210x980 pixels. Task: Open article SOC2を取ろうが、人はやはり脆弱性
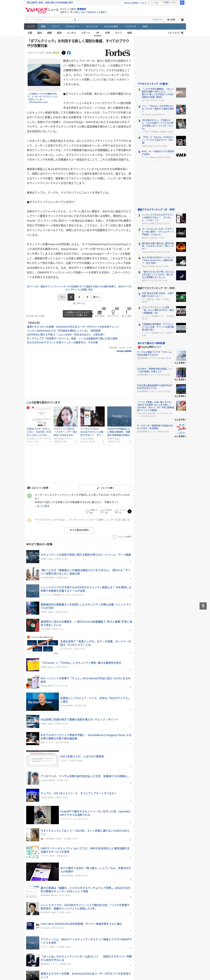82,756
